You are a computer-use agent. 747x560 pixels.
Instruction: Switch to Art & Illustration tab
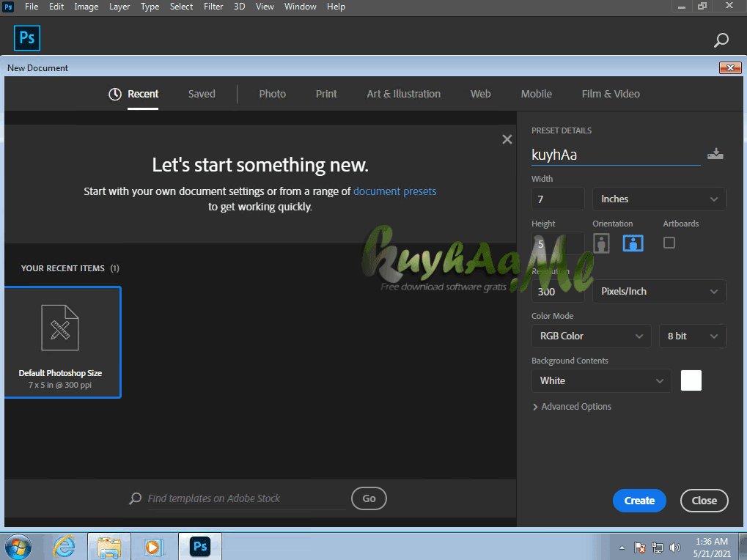coord(403,95)
